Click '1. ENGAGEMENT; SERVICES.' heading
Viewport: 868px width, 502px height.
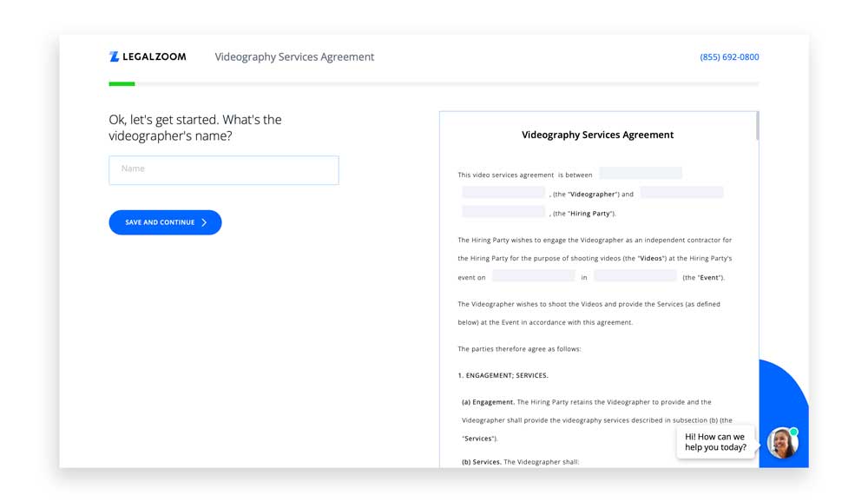tap(503, 376)
